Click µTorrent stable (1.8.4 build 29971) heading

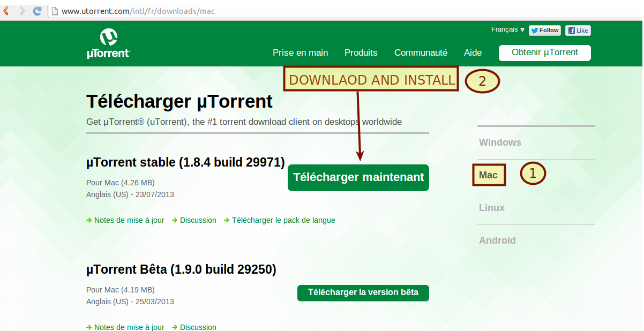185,162
